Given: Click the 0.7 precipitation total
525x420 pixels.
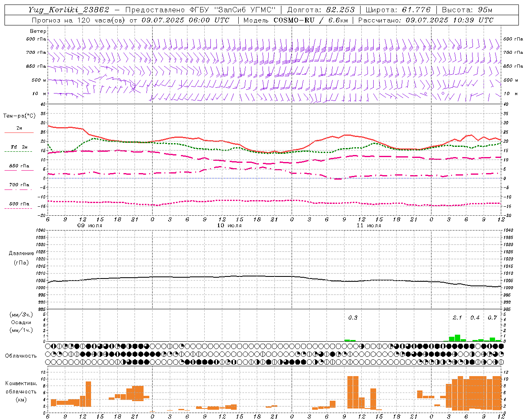Looking at the screenshot, I should point(492,318).
